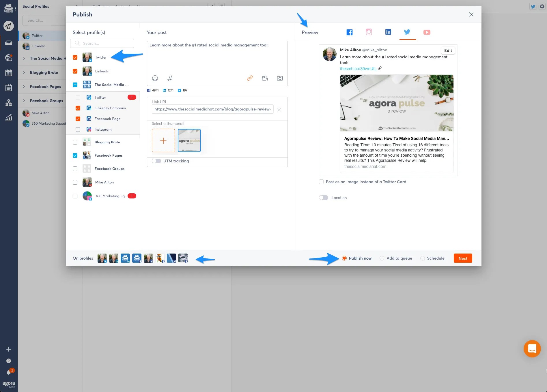This screenshot has height=392, width=547.
Task: Click the plus add-profile icon in sidebar
Action: [x=9, y=349]
